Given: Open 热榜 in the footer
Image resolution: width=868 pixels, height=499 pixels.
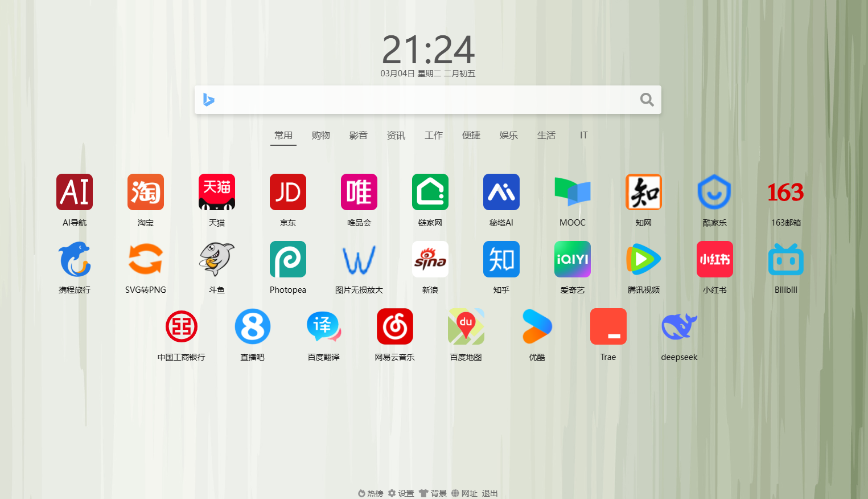Looking at the screenshot, I should [371, 493].
